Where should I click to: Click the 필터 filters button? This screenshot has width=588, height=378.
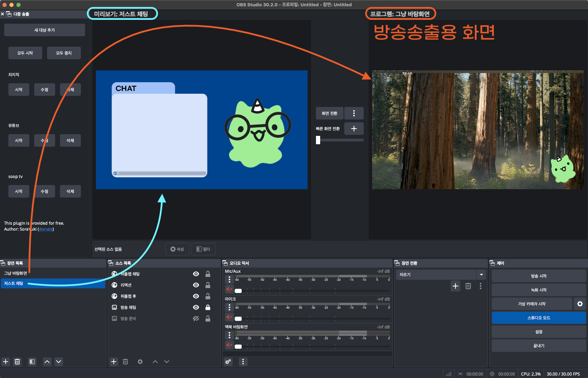click(204, 249)
